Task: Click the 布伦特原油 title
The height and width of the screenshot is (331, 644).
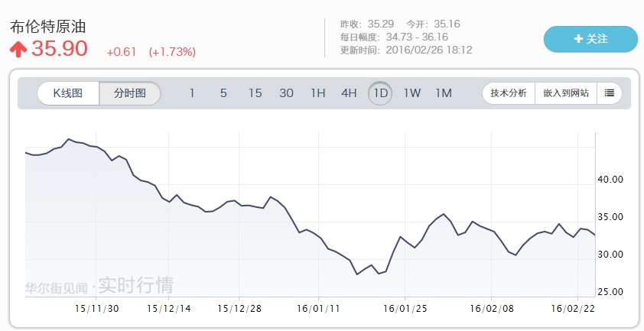Action: [x=47, y=26]
